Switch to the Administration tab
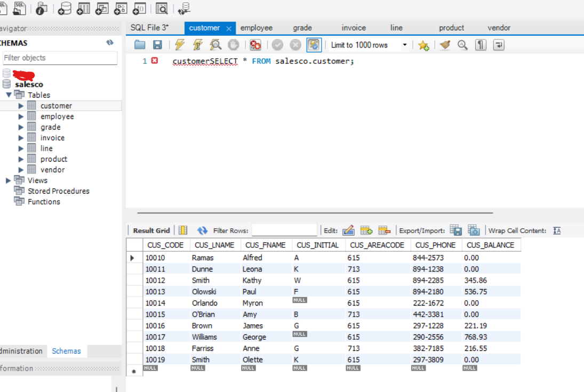Viewport: 584px width, 392px height. pyautogui.click(x=21, y=351)
